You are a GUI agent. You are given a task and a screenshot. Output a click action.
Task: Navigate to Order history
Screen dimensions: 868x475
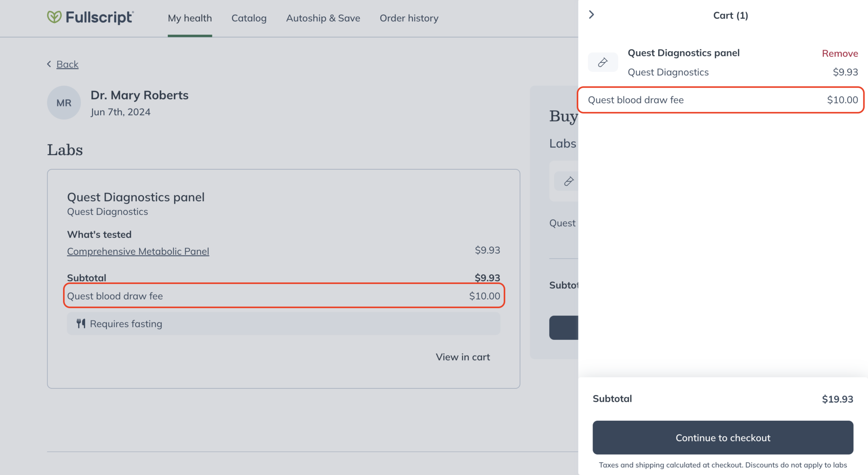coord(409,18)
